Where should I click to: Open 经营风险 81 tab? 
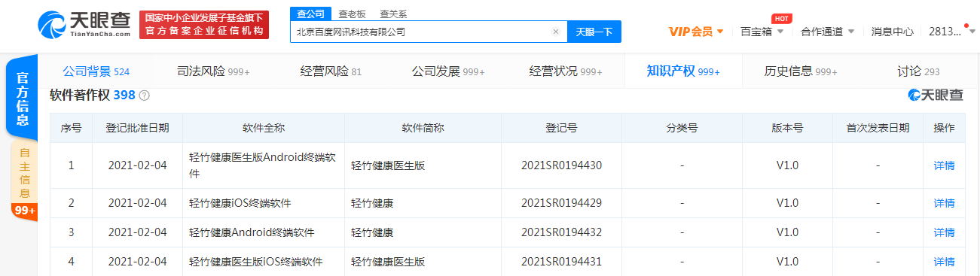point(331,71)
